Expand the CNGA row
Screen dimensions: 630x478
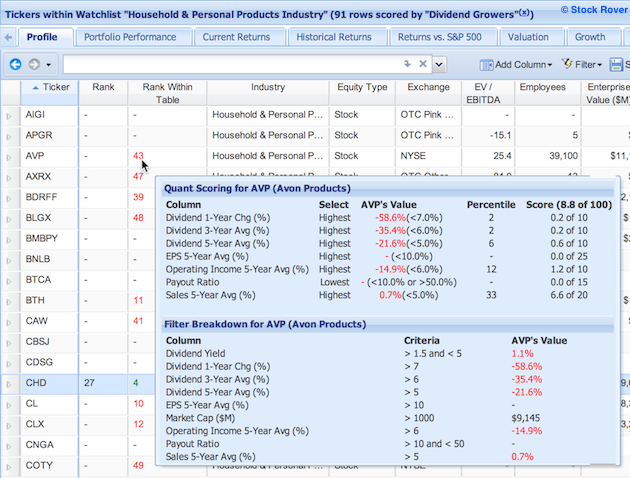click(x=9, y=446)
